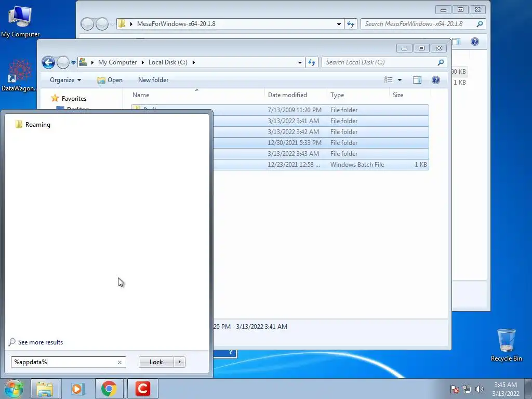Select the row dated 3/13/2022 3:43 AM

[321, 154]
